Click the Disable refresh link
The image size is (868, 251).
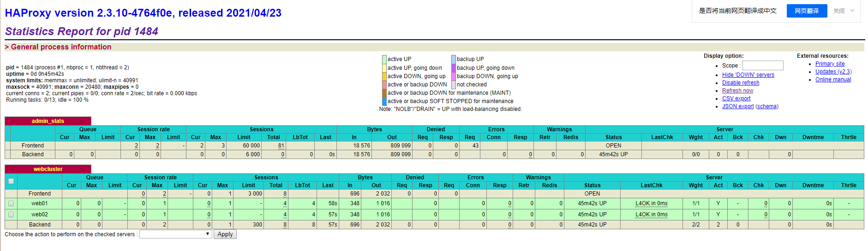[741, 83]
